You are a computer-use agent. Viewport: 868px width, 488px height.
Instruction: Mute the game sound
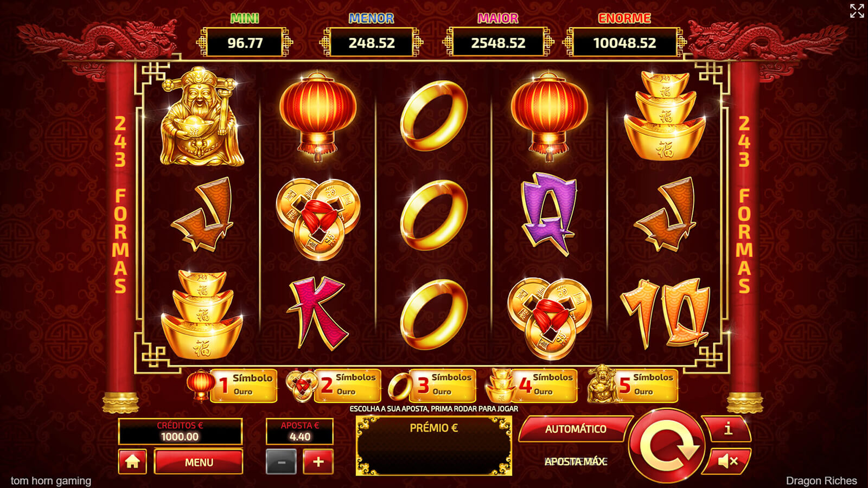tap(727, 461)
